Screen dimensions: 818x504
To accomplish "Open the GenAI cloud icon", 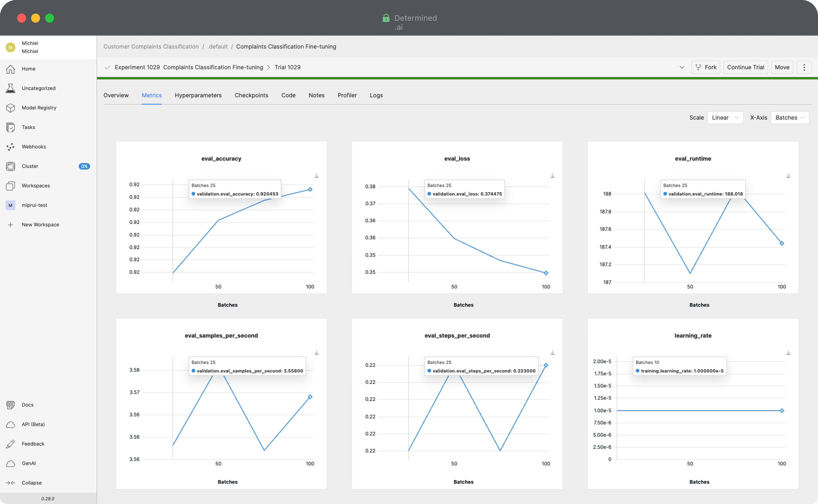I will click(x=11, y=464).
